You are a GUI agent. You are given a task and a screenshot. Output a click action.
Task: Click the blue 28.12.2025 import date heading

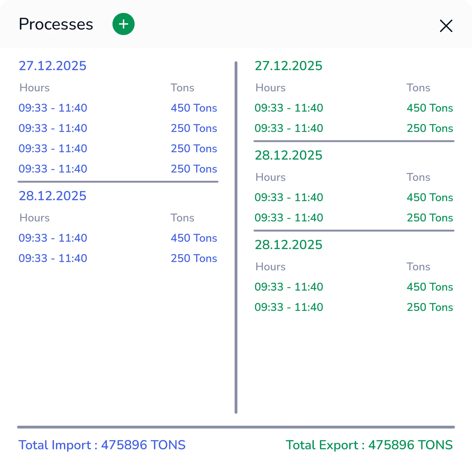(53, 196)
